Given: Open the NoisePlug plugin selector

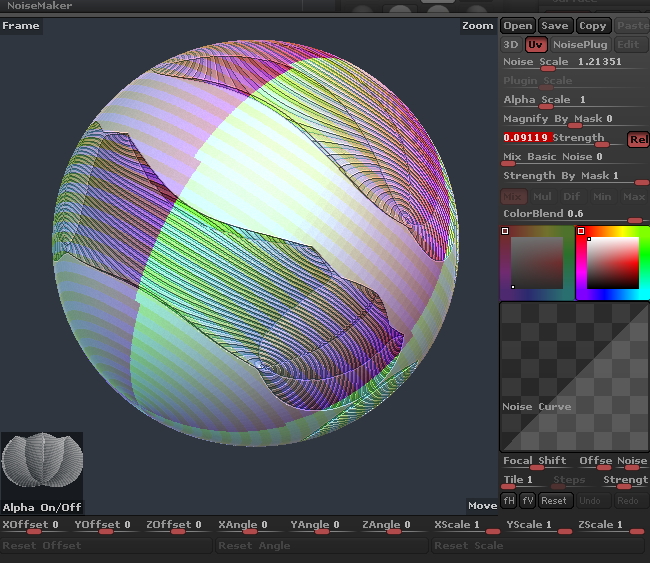Looking at the screenshot, I should (580, 44).
